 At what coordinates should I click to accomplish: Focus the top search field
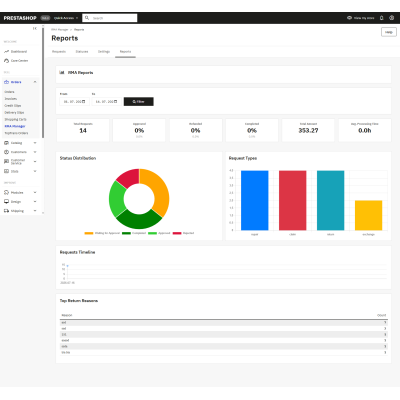110,18
